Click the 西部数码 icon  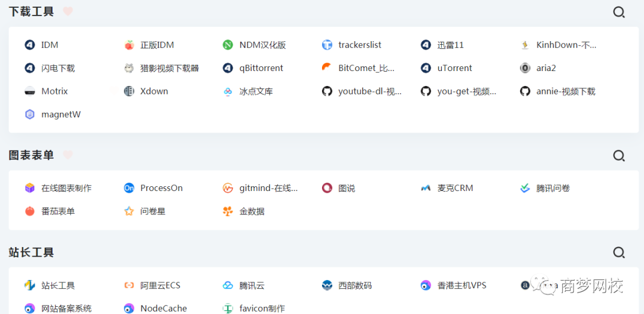tap(327, 285)
